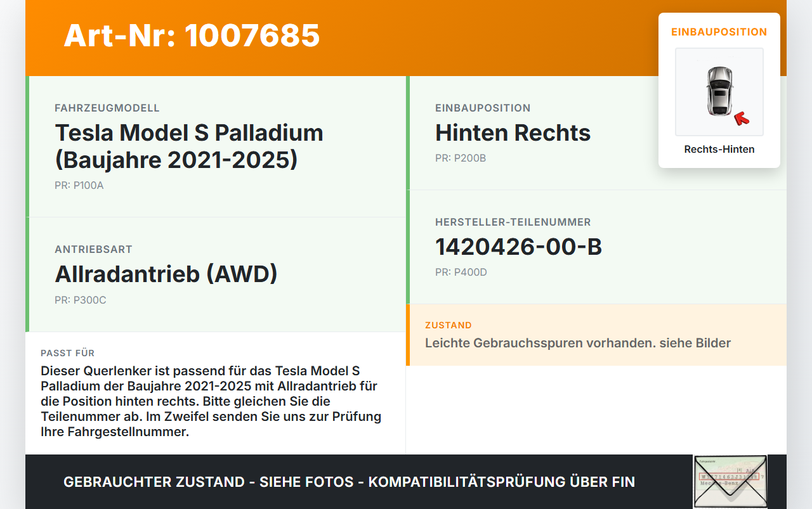Click the car position diagram image
This screenshot has height=509, width=812.
point(719,92)
